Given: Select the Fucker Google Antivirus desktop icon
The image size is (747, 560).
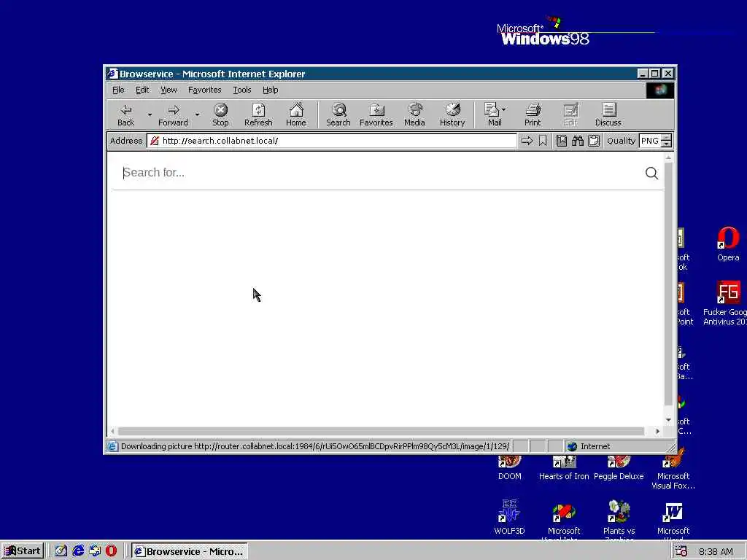Looking at the screenshot, I should pos(726,303).
